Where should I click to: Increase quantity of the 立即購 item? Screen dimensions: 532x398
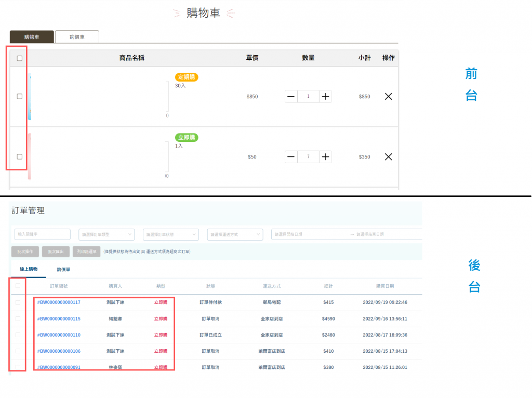(x=325, y=157)
